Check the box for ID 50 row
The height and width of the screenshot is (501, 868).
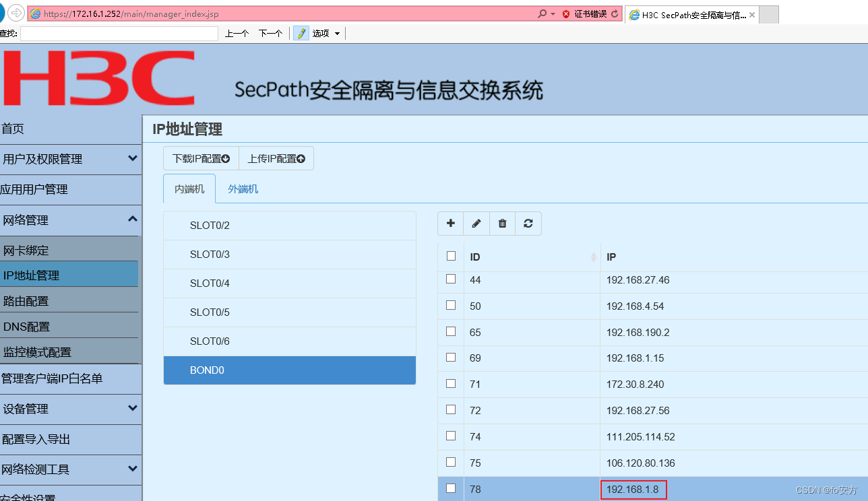point(451,305)
